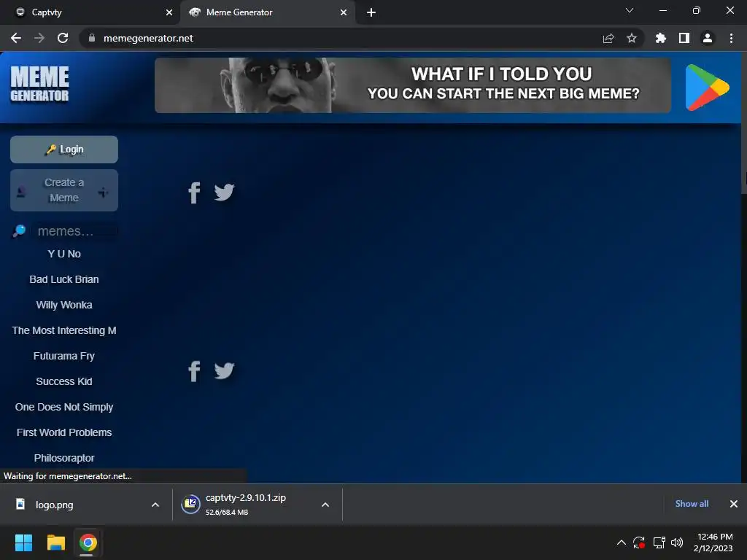
Task: Open the captvty zip download options arrow
Action: point(325,505)
